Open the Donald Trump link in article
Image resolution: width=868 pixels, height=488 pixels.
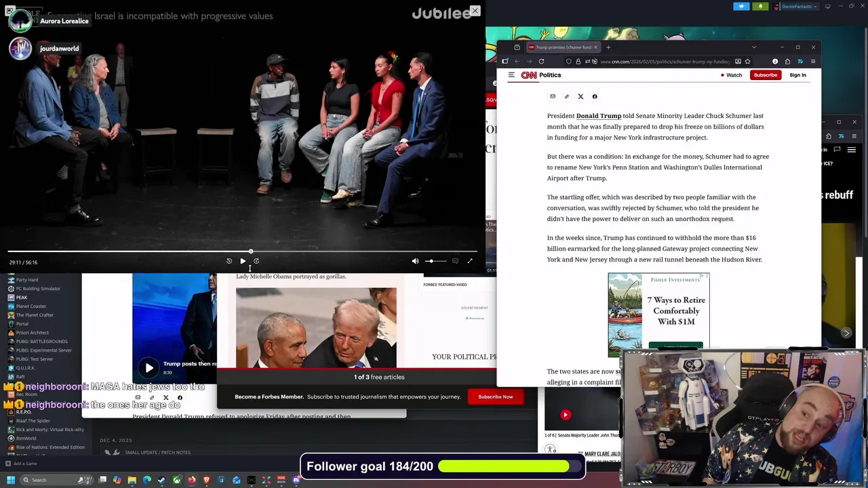[x=599, y=116]
